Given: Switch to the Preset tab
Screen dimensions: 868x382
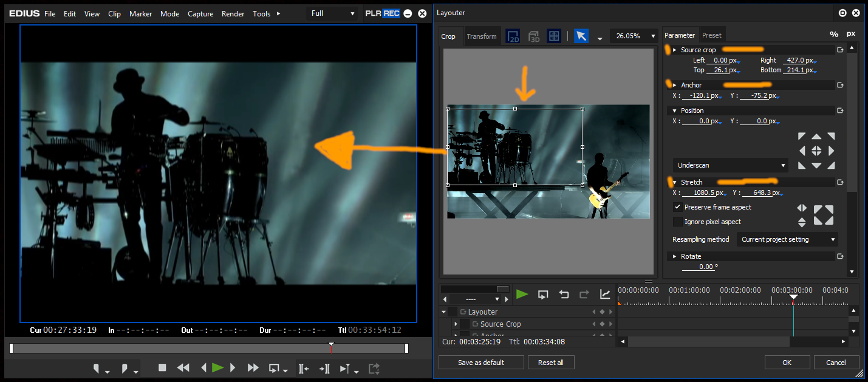Looking at the screenshot, I should (x=712, y=35).
